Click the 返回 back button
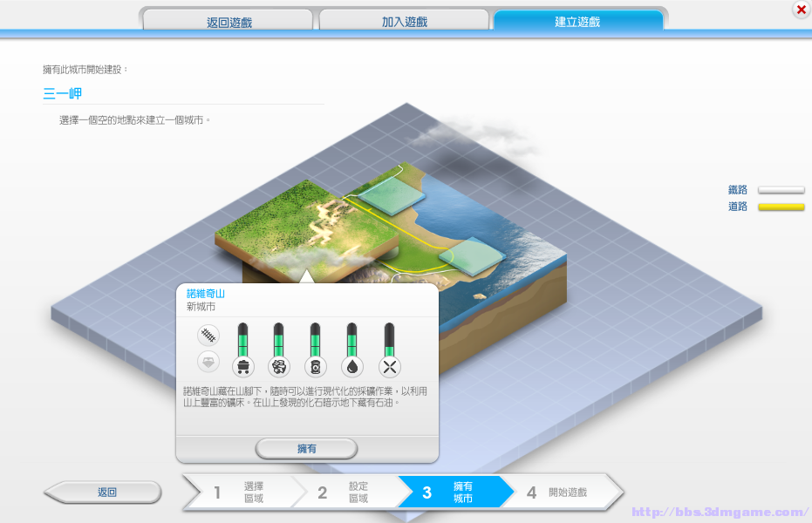This screenshot has height=523, width=812. [x=103, y=492]
